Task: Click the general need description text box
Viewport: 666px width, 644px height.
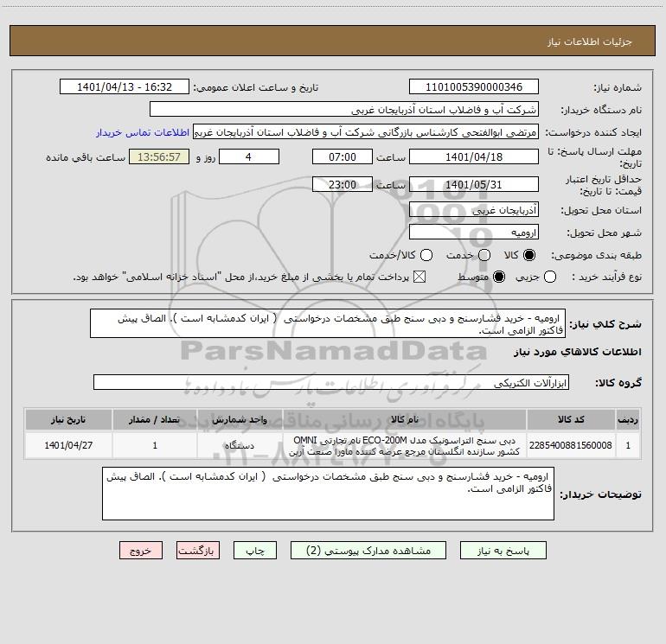Action: [328, 323]
